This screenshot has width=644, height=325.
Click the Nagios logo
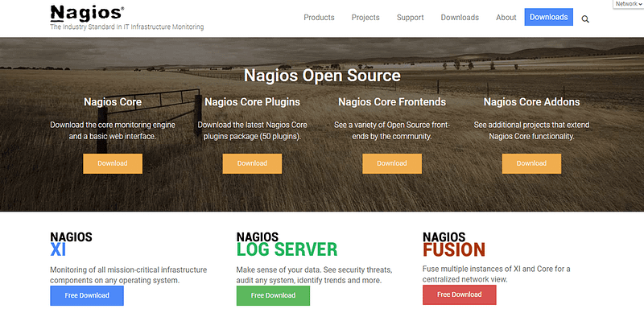click(x=87, y=13)
